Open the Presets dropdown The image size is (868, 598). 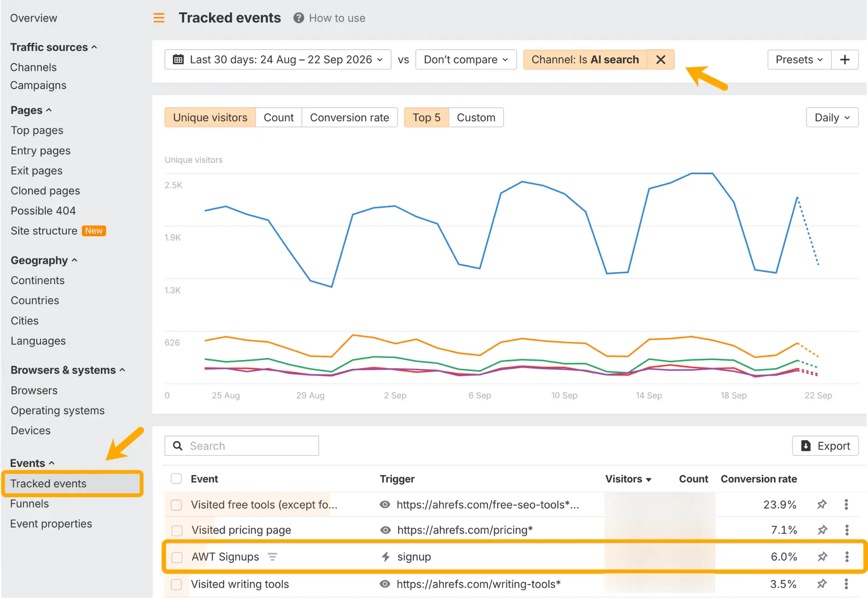pos(799,60)
